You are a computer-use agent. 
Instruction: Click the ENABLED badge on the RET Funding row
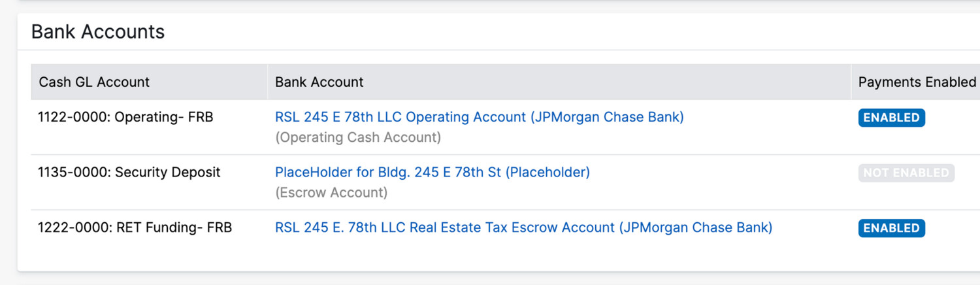tap(891, 228)
